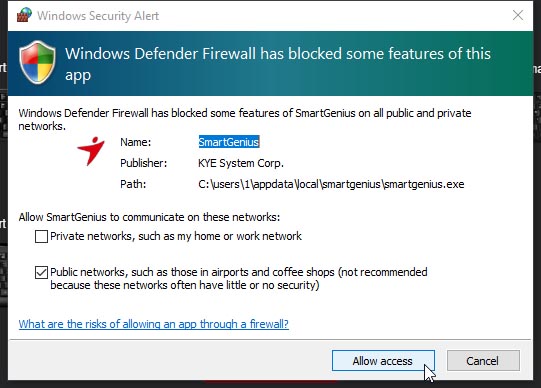This screenshot has height=388, width=541.
Task: Click the Private networks label text
Action: click(176, 236)
